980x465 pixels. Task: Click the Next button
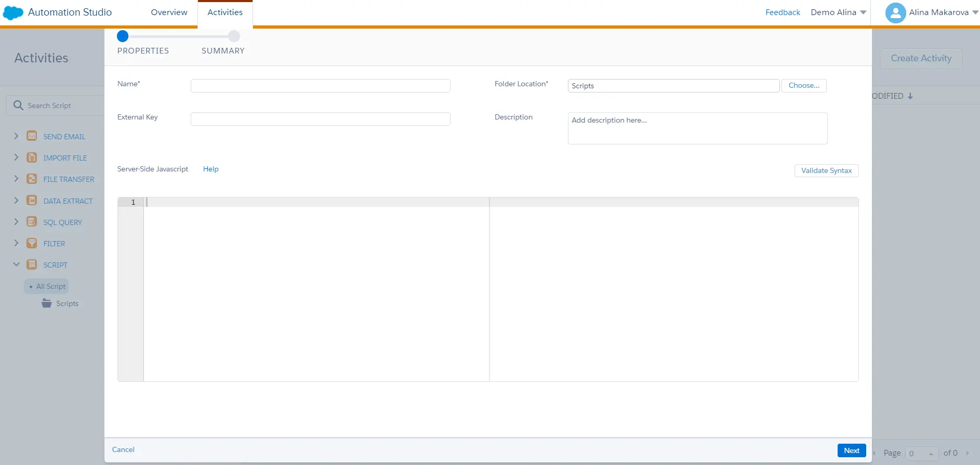851,450
